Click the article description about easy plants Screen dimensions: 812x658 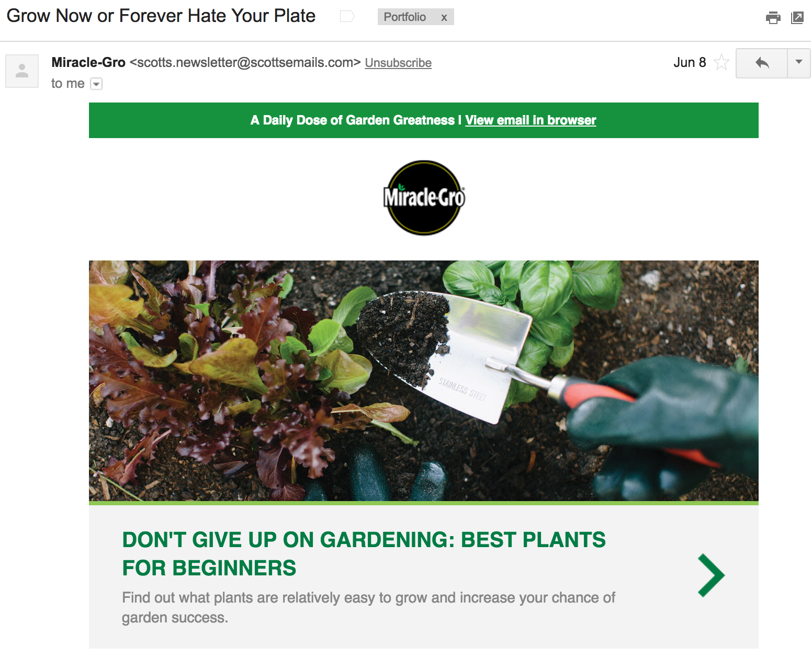click(x=368, y=607)
